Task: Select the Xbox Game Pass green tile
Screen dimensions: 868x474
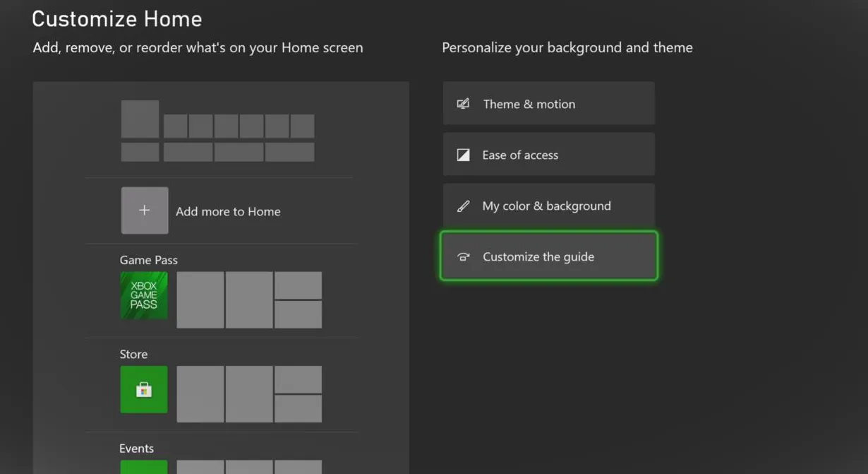Action: coord(144,295)
